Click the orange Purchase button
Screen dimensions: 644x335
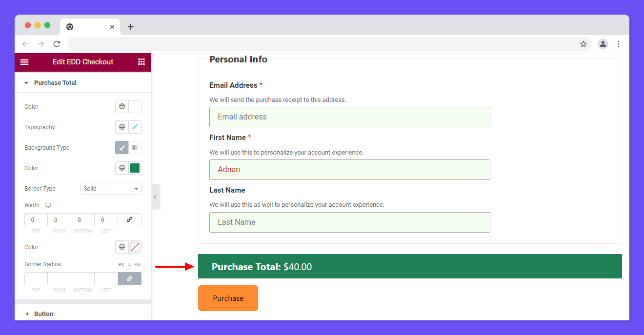pyautogui.click(x=228, y=298)
